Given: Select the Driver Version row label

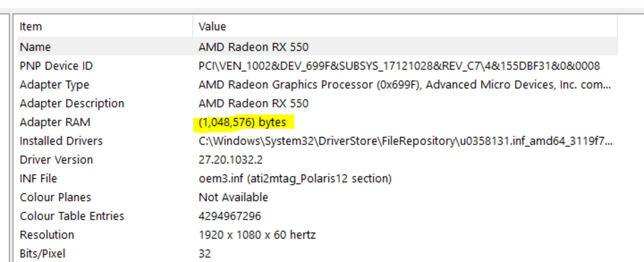Looking at the screenshot, I should [x=56, y=160].
